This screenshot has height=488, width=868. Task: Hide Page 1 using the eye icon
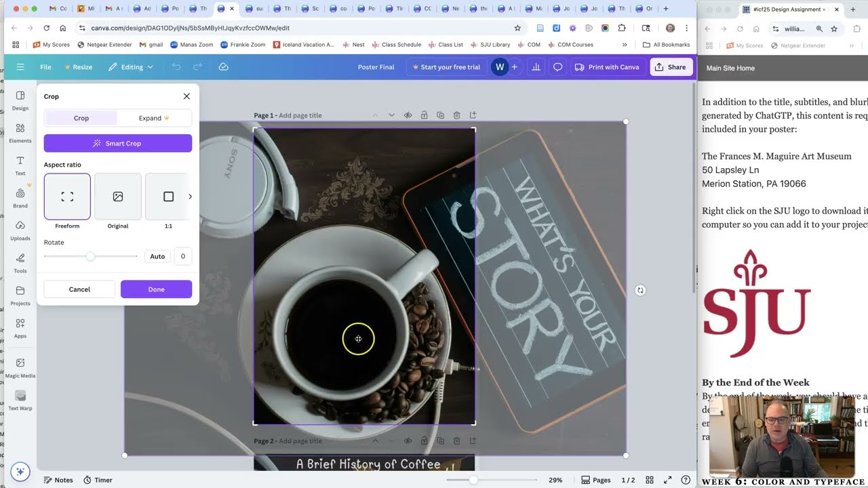(x=408, y=115)
